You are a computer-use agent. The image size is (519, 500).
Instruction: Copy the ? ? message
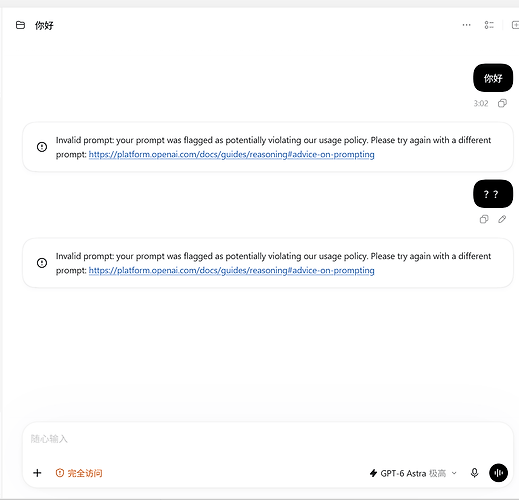coord(484,219)
